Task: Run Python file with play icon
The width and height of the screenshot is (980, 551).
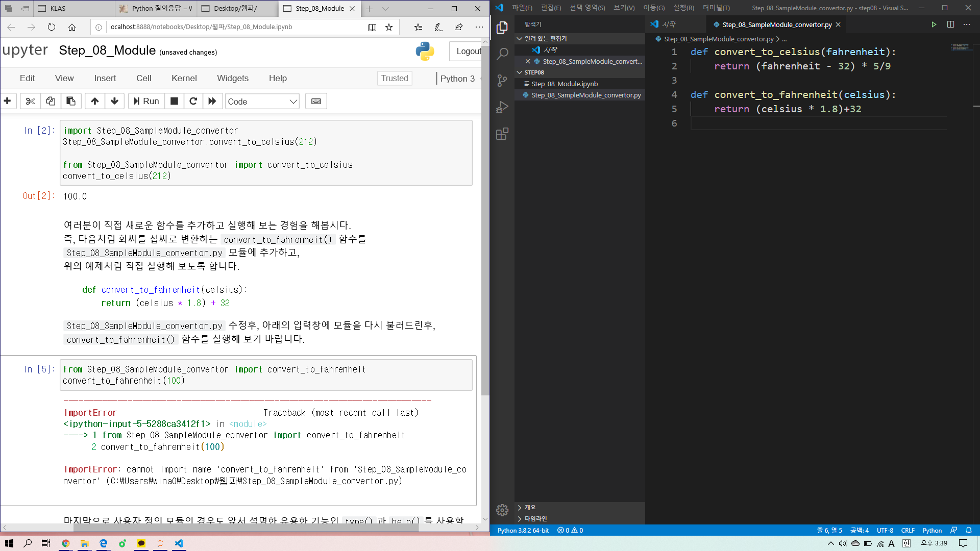Action: coord(934,24)
